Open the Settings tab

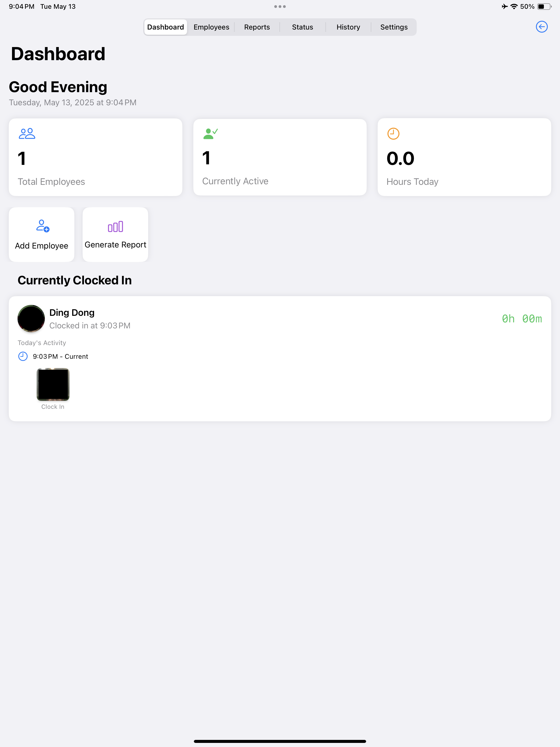[x=394, y=27]
